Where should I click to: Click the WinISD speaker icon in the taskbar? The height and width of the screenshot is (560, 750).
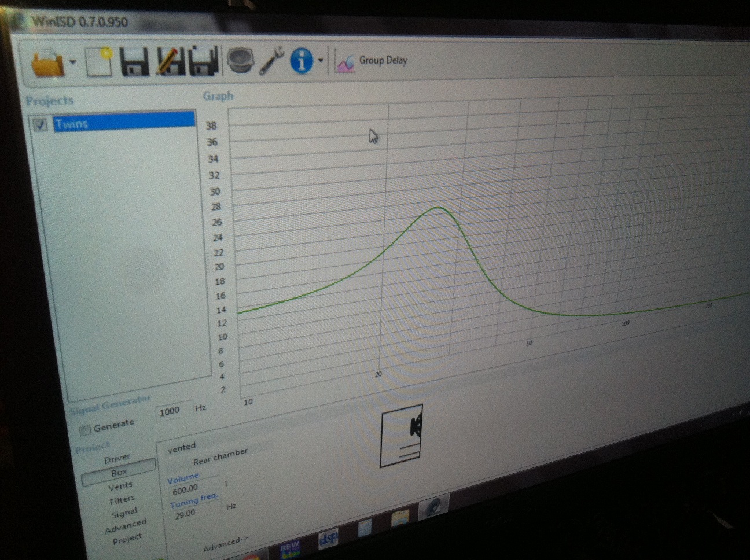[x=434, y=509]
